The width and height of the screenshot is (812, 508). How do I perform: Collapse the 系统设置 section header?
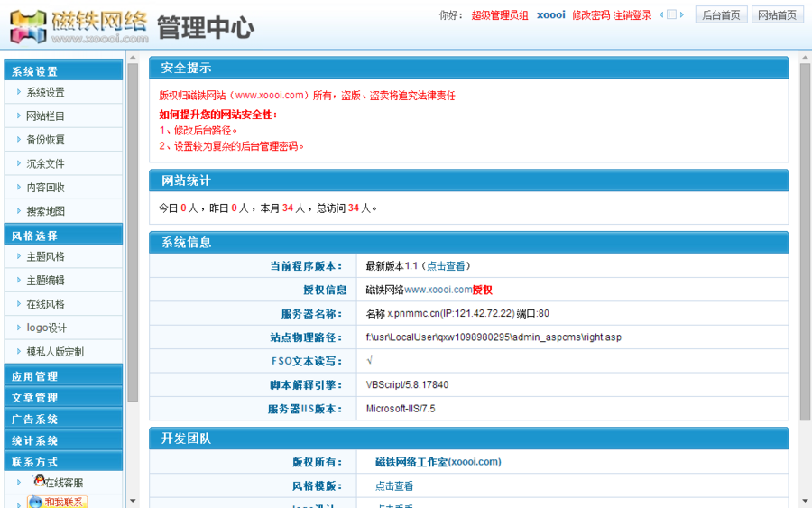[x=63, y=70]
